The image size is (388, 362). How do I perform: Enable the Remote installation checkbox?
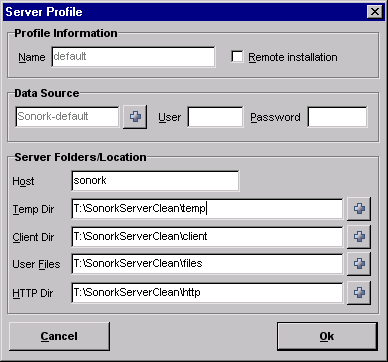click(237, 56)
